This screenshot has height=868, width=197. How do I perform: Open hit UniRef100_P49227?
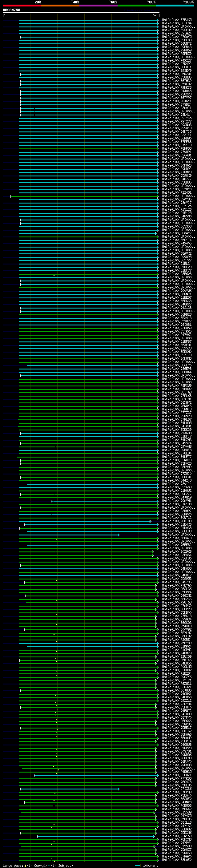point(177,60)
